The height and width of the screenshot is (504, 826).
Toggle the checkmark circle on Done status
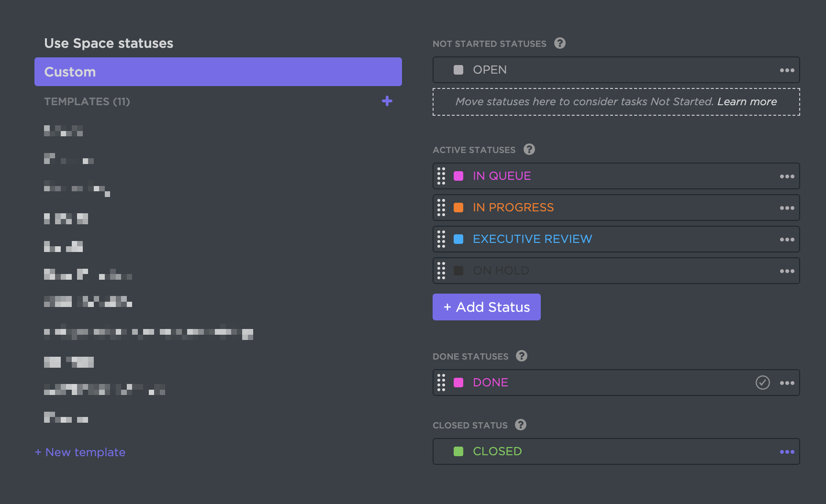[763, 383]
